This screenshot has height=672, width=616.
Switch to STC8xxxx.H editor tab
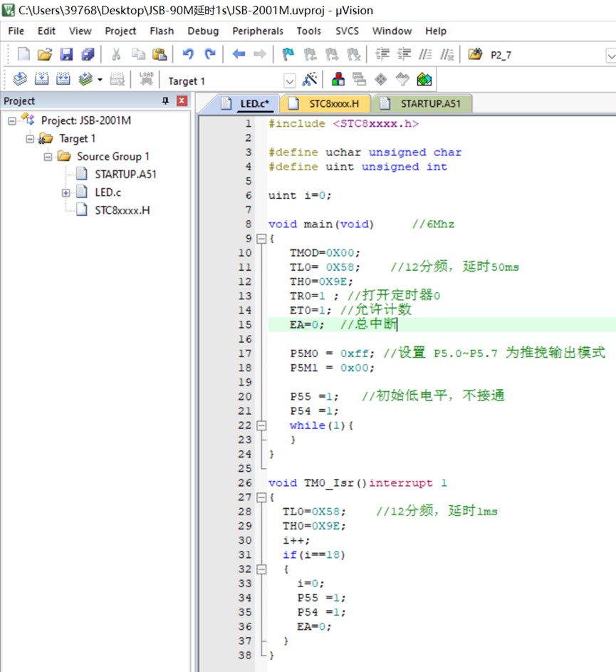[325, 104]
